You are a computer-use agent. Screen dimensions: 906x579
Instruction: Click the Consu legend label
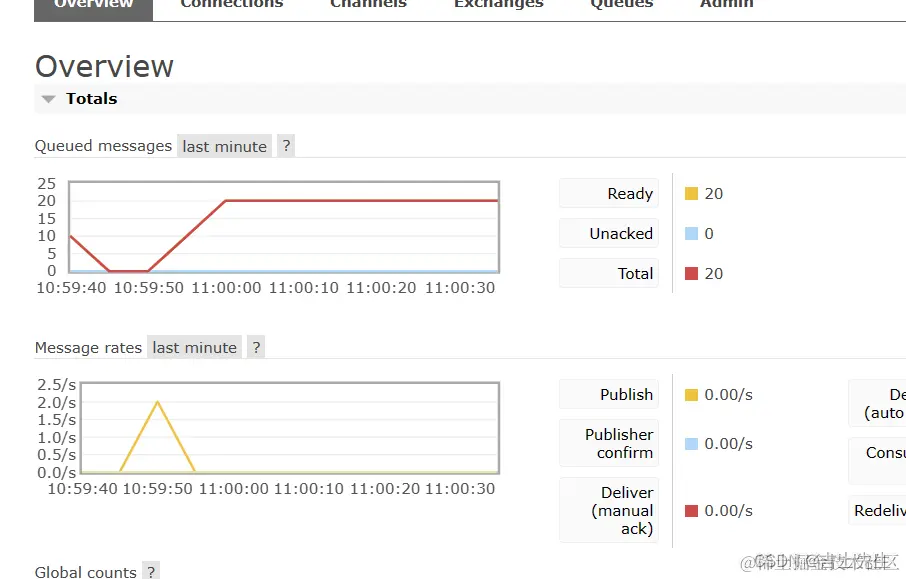pos(877,461)
